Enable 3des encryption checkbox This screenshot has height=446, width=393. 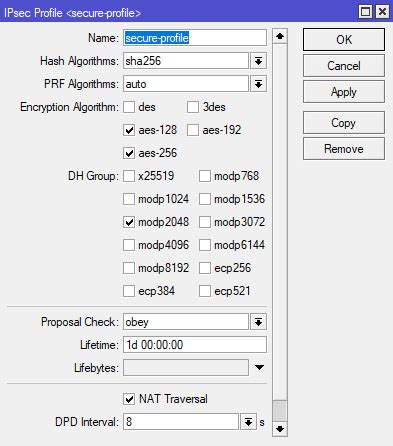click(193, 107)
